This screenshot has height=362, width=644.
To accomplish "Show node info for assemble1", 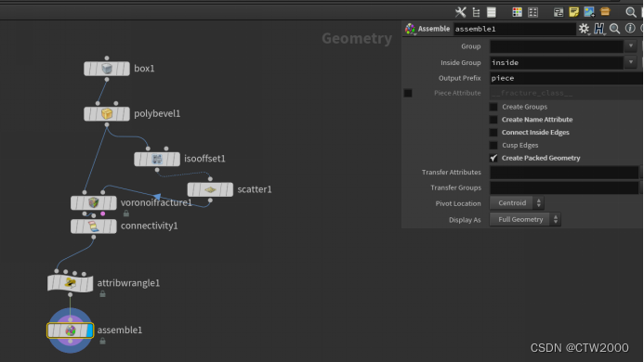I will (630, 29).
